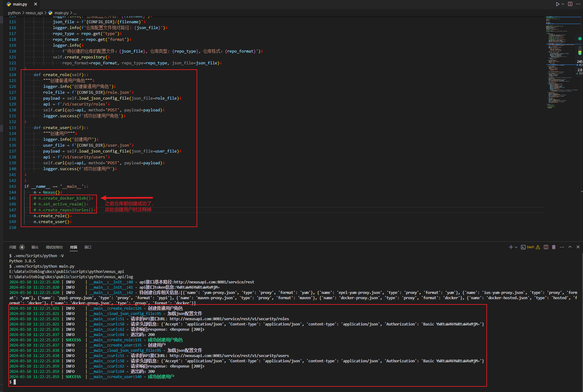Click self.create_repository( on line 121
The width and height of the screenshot is (583, 392).
[80, 57]
